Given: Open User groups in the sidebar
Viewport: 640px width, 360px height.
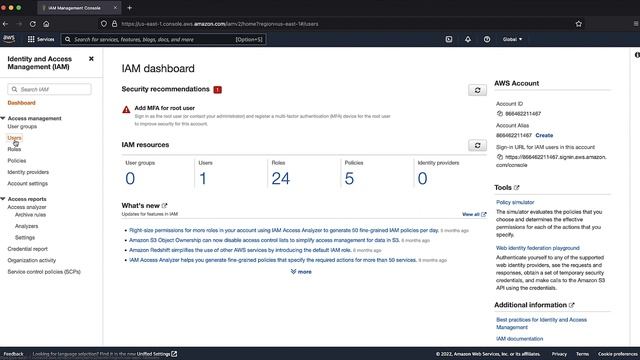Looking at the screenshot, I should (x=22, y=127).
